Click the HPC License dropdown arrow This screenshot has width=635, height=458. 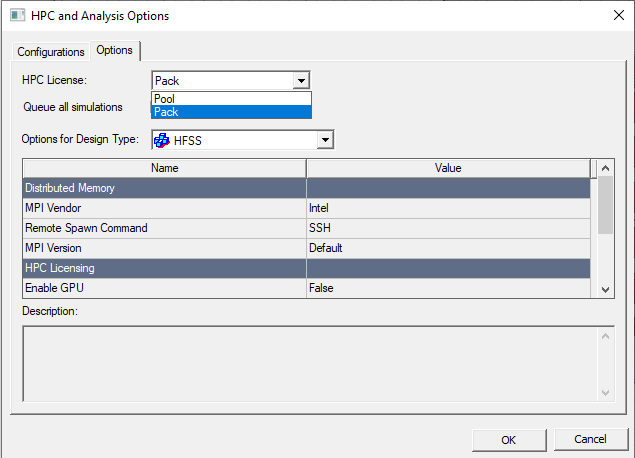pyautogui.click(x=300, y=81)
